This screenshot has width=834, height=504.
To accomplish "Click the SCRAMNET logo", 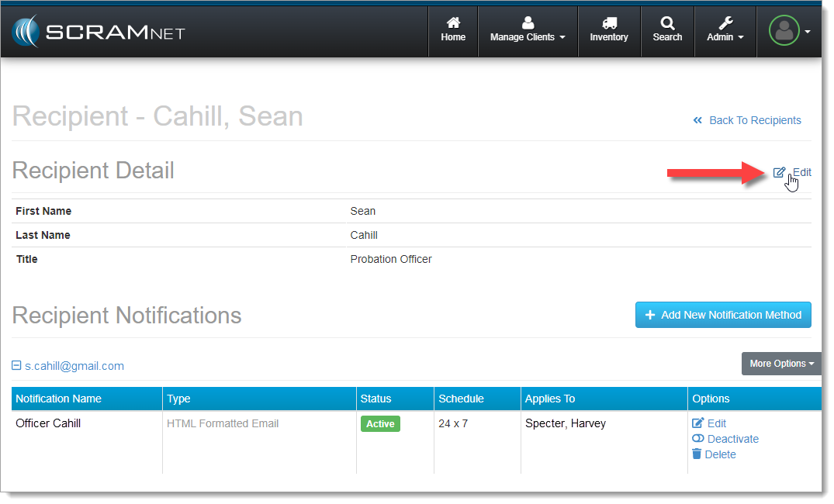I will [98, 33].
